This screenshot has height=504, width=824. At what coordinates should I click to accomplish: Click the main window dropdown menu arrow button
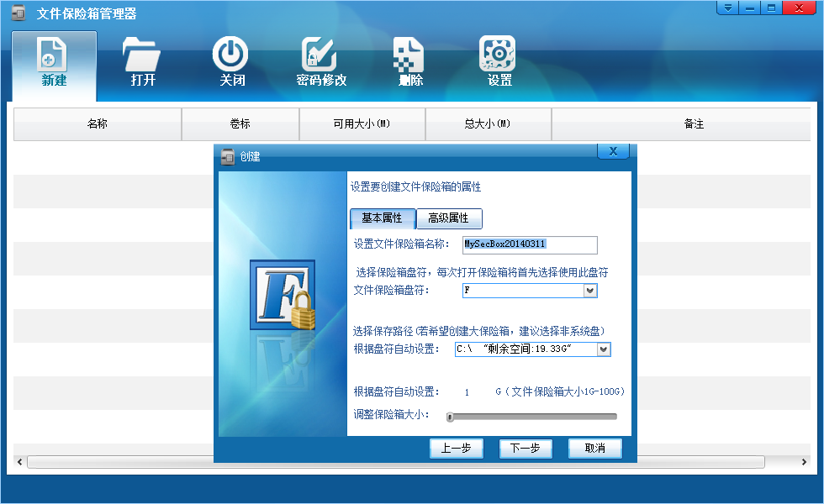pos(726,8)
